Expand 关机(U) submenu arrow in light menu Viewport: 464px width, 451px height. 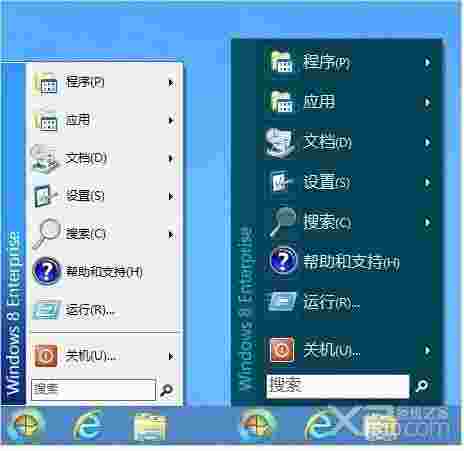[171, 356]
